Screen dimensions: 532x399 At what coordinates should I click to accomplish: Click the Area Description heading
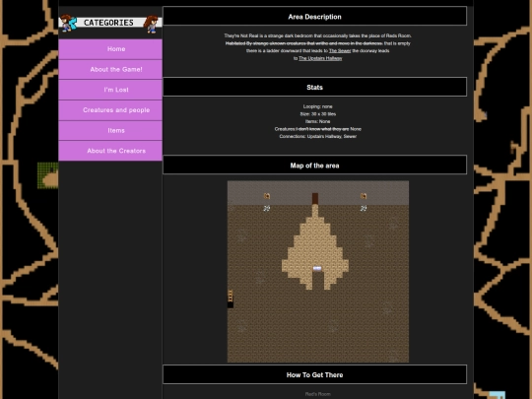click(315, 17)
